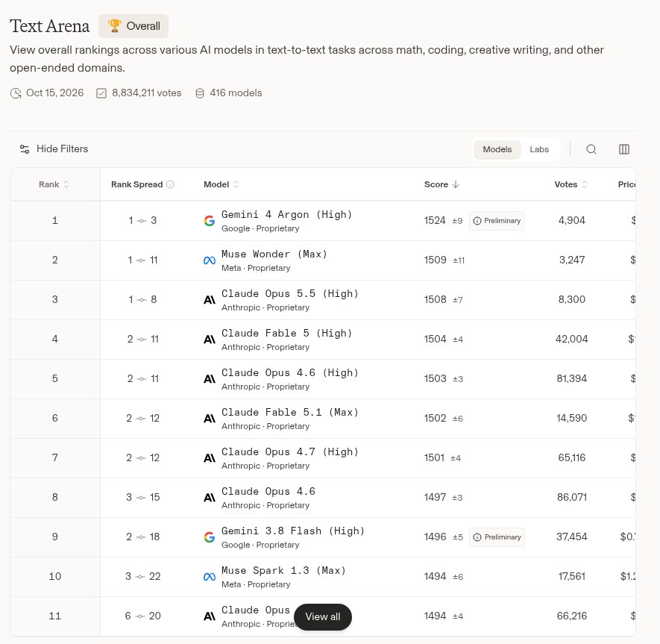Click the database icon beside 416 models

coord(200,93)
